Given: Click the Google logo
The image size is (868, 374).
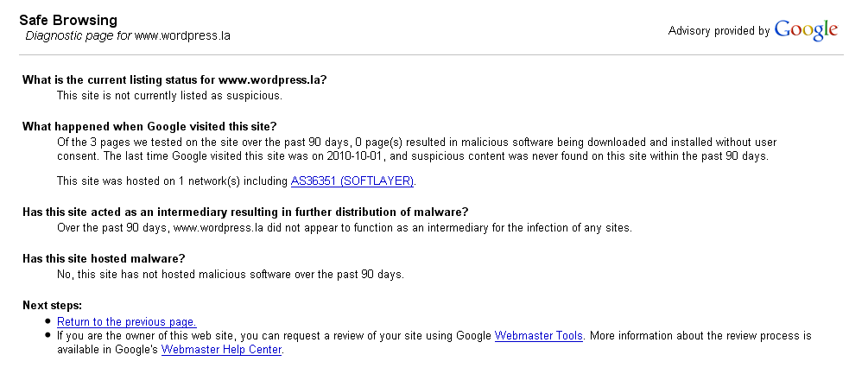Looking at the screenshot, I should (806, 30).
